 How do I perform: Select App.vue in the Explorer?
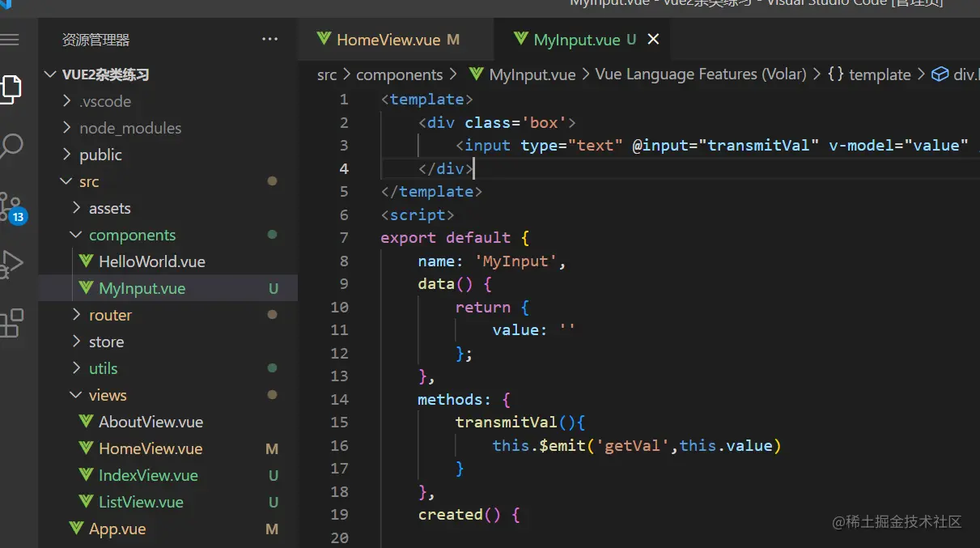coord(115,528)
